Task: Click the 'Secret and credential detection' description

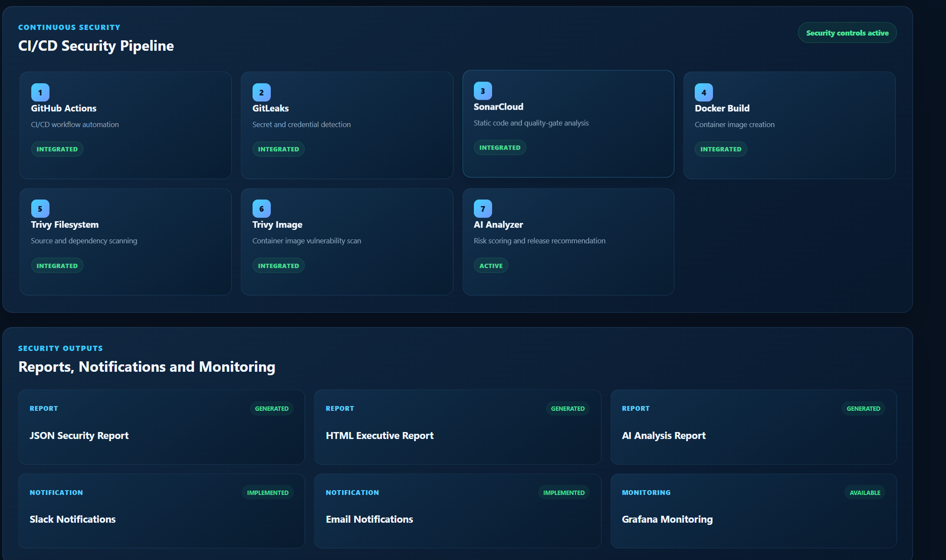Action: (302, 124)
